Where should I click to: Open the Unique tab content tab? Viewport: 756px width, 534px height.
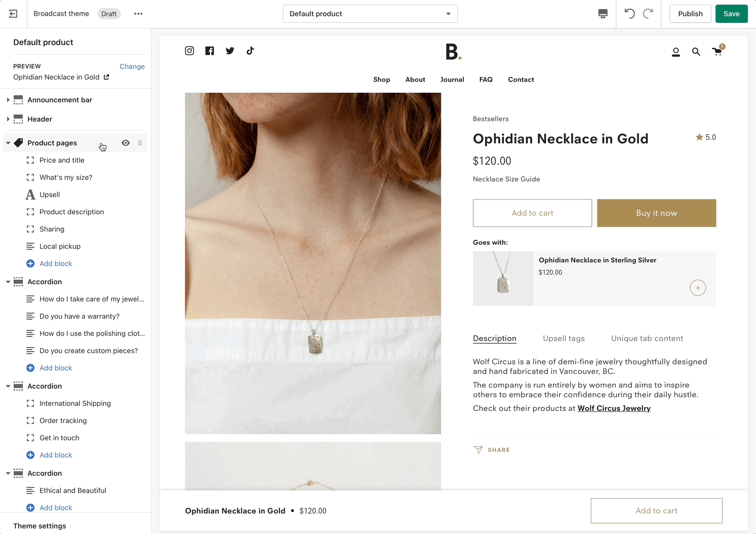pos(647,338)
